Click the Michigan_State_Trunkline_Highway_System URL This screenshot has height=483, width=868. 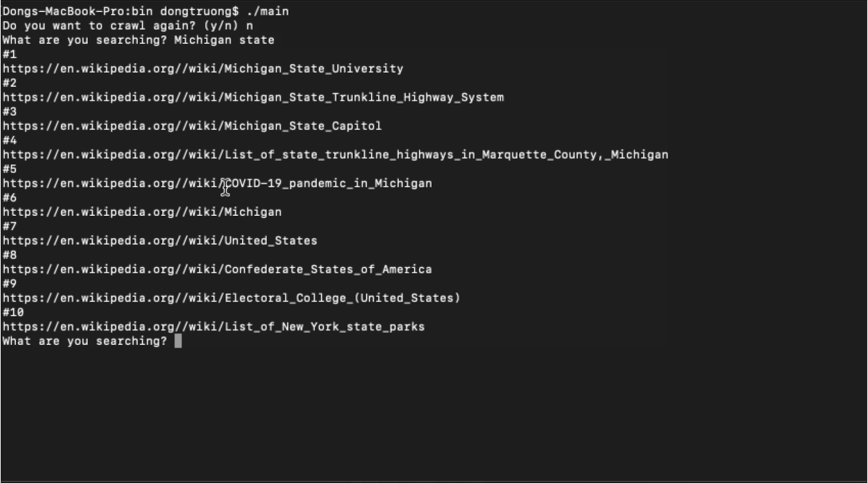(x=253, y=97)
